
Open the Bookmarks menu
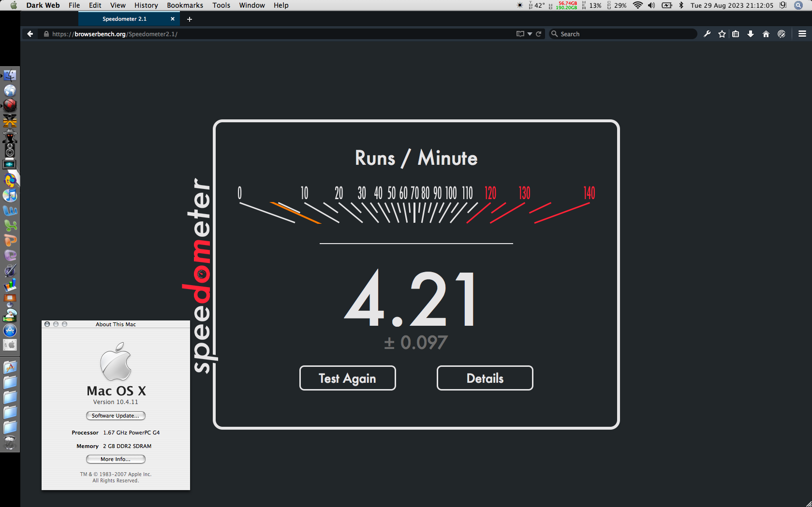pos(185,5)
